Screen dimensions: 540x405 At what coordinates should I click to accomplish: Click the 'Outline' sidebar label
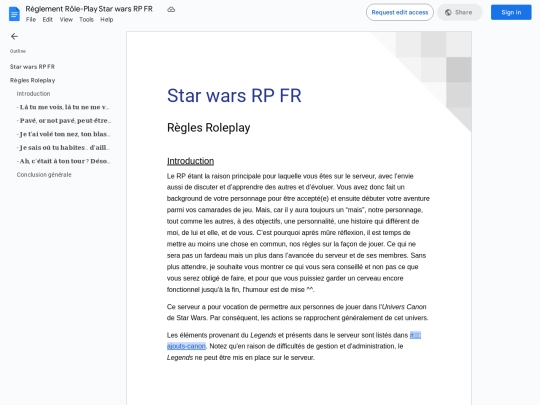pyautogui.click(x=18, y=51)
